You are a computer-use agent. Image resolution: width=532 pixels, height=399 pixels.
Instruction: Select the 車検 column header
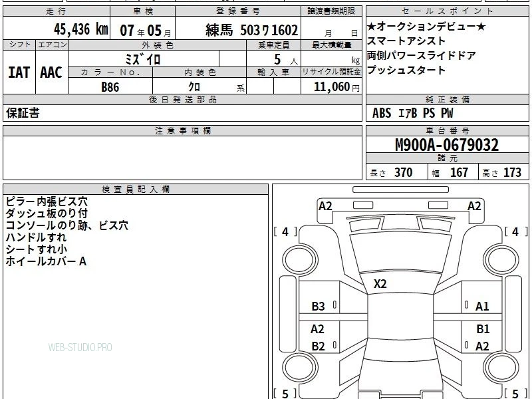[143, 11]
